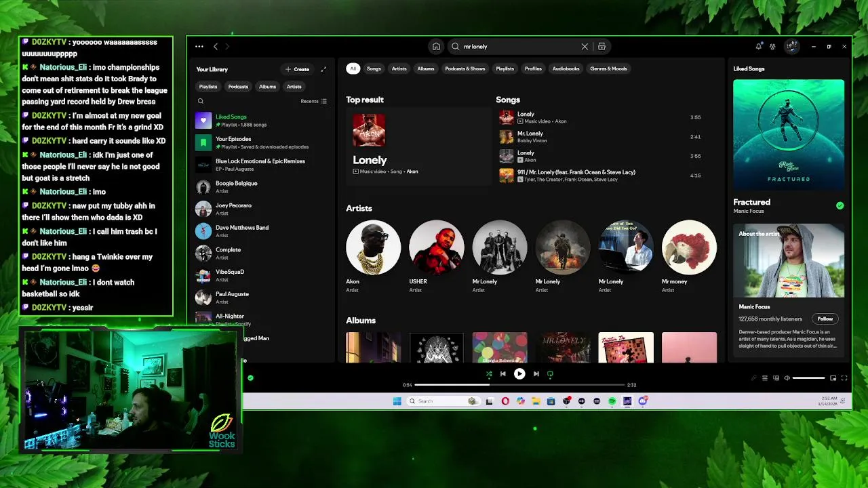Open Opera browser from taskbar

click(505, 401)
